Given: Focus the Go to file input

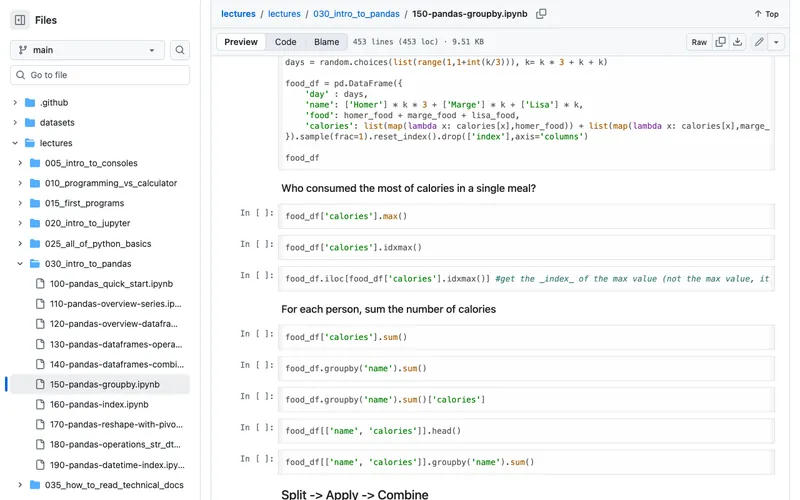Looking at the screenshot, I should [100, 75].
